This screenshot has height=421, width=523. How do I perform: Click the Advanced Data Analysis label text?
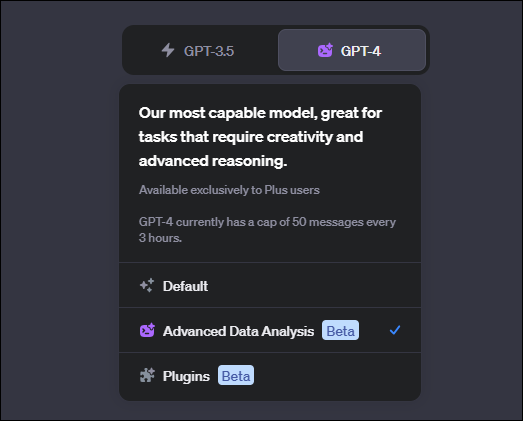(x=238, y=331)
